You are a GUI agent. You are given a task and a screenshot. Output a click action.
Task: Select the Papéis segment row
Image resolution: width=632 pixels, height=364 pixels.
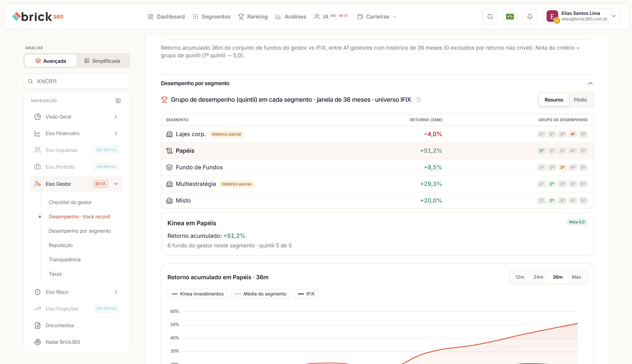click(x=377, y=151)
